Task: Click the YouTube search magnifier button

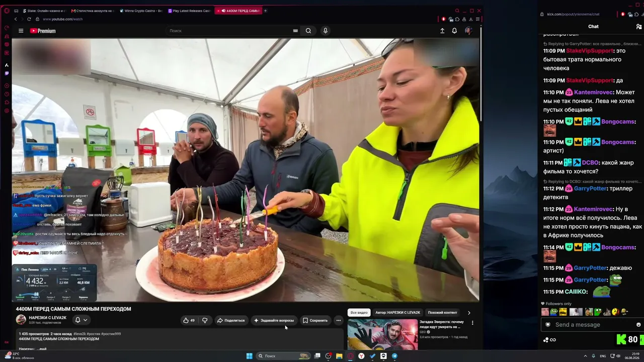Action: (308, 31)
